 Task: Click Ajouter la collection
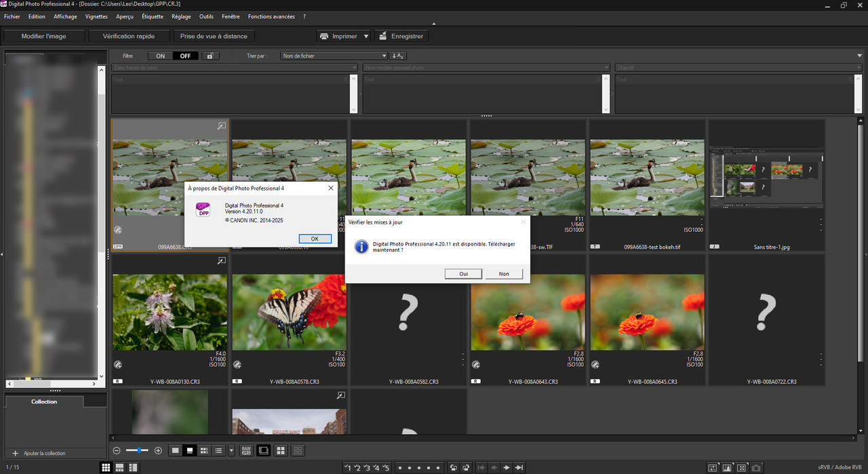coord(39,453)
